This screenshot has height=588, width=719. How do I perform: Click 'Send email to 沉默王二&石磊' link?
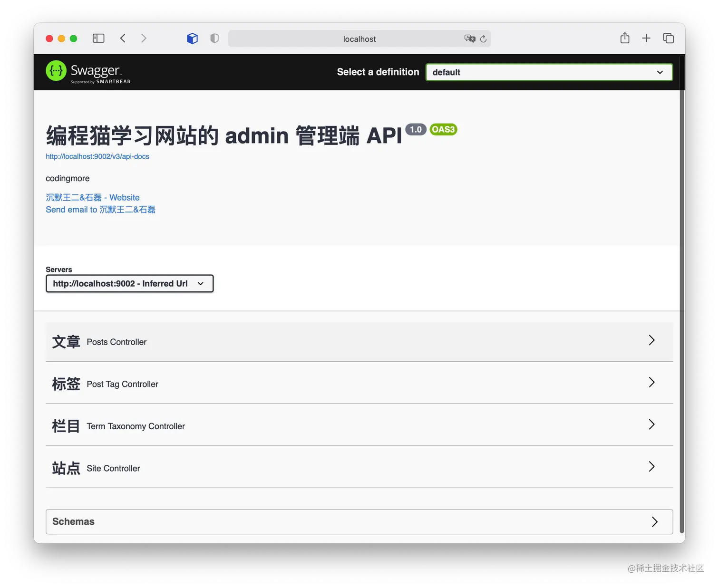coord(100,210)
